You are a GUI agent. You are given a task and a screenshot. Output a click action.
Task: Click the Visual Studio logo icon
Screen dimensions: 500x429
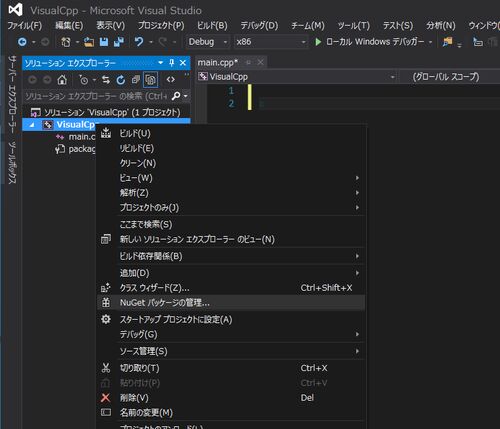15,10
